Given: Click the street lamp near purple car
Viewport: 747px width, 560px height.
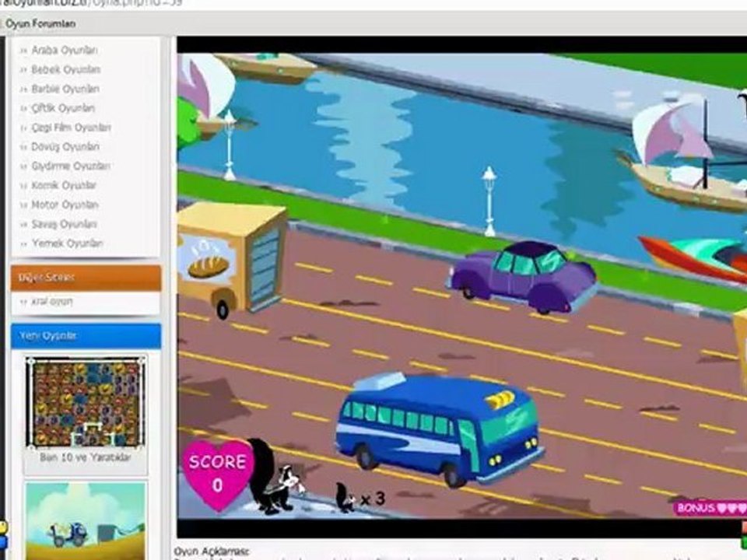Looking at the screenshot, I should 489,201.
